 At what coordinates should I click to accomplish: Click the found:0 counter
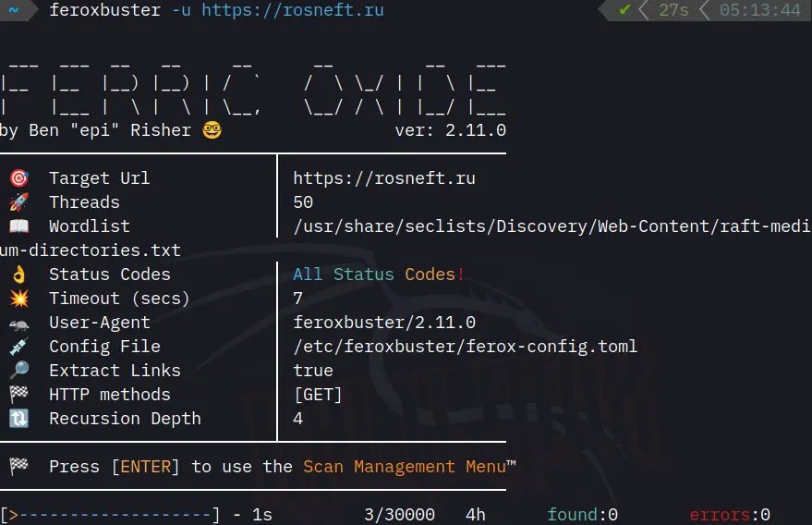coord(582,515)
